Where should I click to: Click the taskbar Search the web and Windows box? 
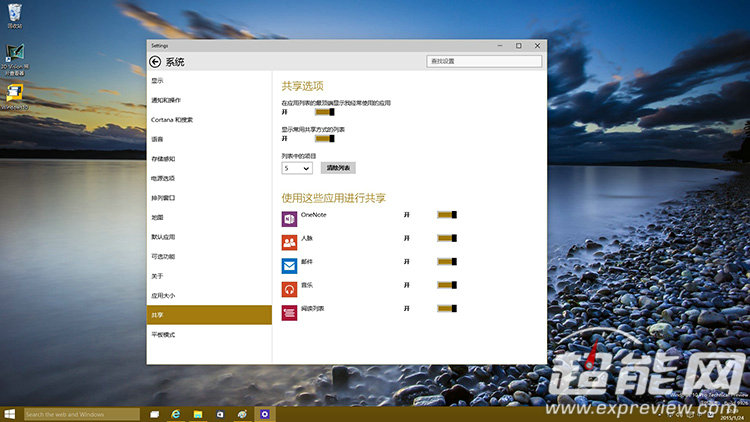82,413
